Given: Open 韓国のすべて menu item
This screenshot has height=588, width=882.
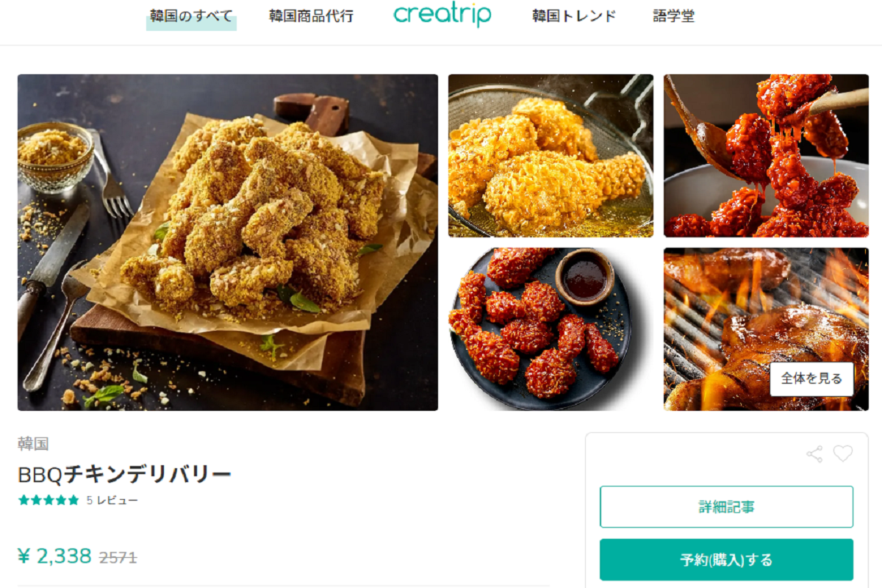Looking at the screenshot, I should 191,16.
